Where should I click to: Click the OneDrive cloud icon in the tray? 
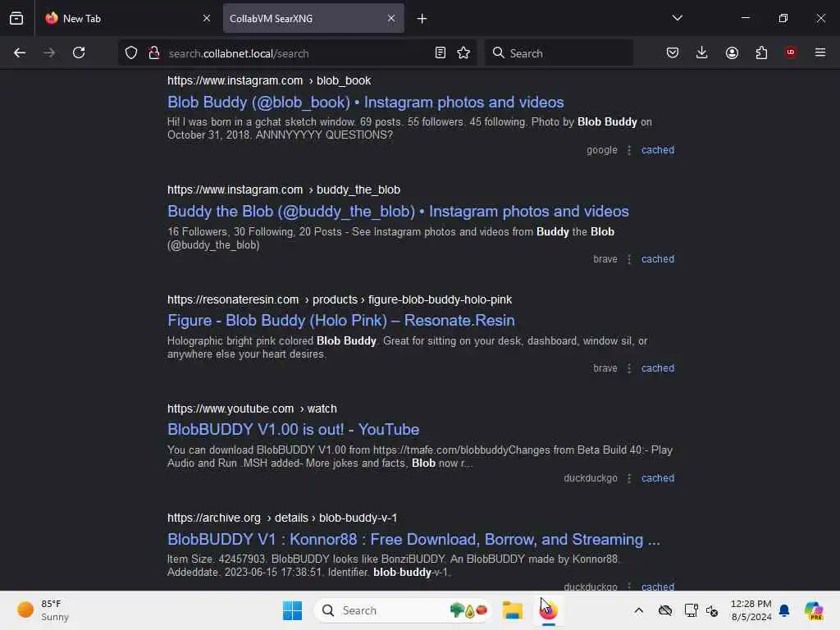pyautogui.click(x=665, y=610)
